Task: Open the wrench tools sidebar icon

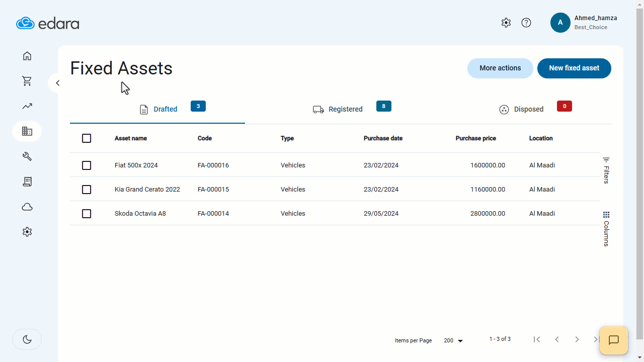Action: pos(27,156)
